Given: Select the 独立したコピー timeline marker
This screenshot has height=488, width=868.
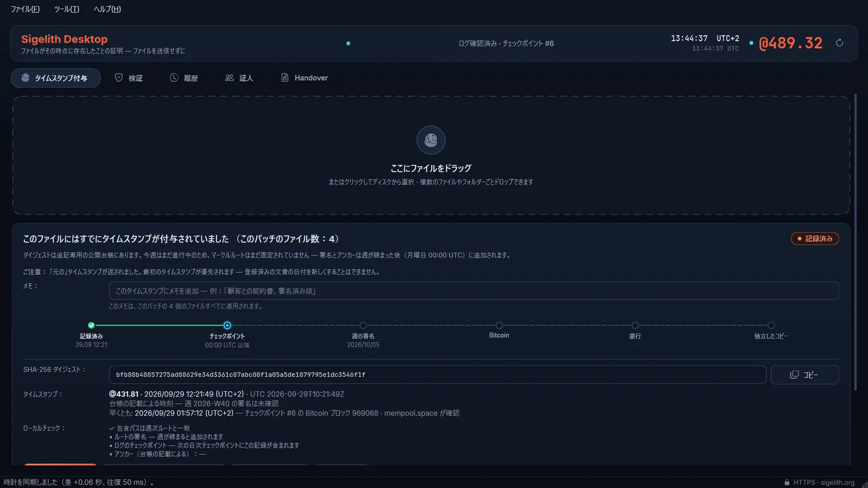Looking at the screenshot, I should tap(771, 325).
